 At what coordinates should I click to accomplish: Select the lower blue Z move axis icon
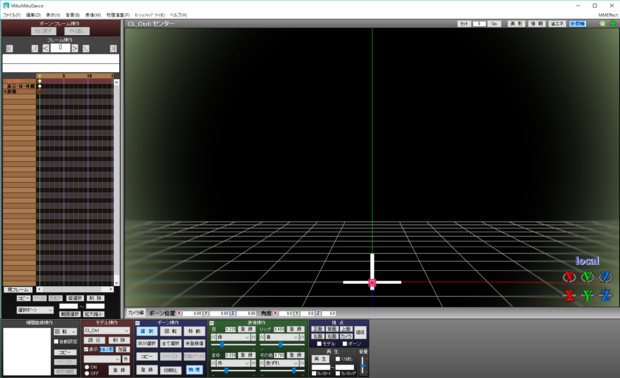coord(605,295)
